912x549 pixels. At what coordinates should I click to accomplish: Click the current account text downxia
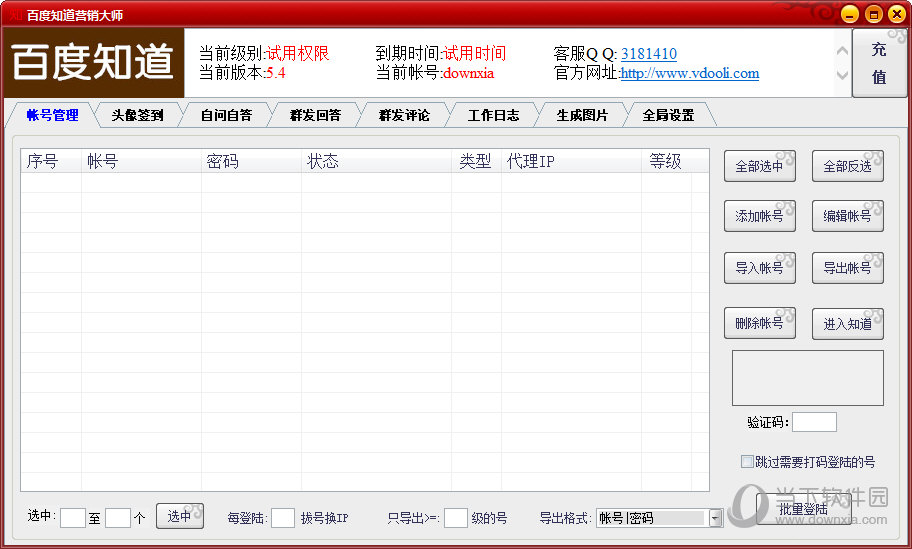468,73
